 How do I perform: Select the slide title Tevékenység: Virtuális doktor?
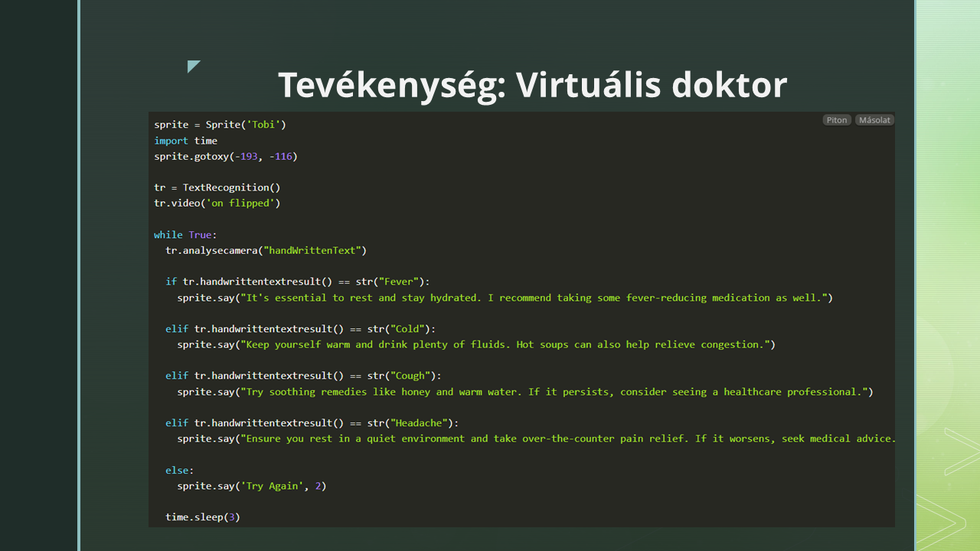(x=532, y=84)
